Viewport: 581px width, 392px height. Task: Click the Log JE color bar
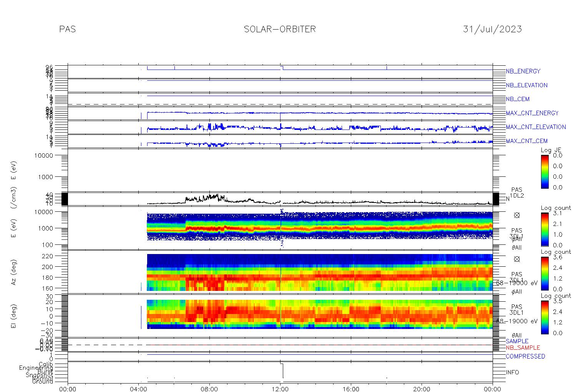[544, 171]
